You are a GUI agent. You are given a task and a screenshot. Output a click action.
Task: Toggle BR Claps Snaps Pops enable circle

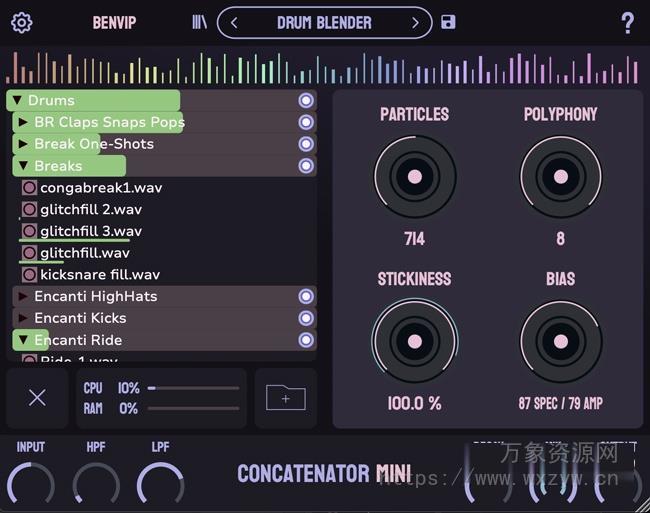pos(306,122)
